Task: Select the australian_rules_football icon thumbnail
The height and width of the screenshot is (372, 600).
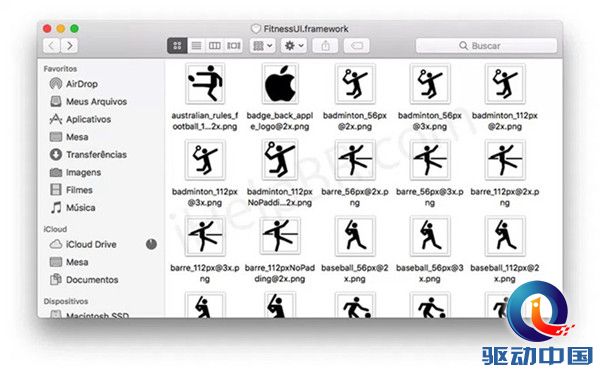Action: (205, 84)
